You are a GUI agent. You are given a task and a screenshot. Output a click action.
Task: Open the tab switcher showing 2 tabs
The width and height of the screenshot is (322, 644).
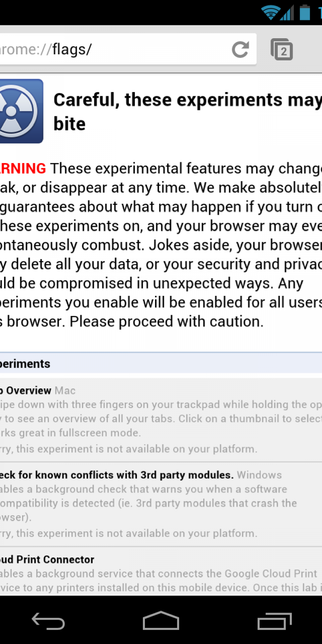point(281,50)
